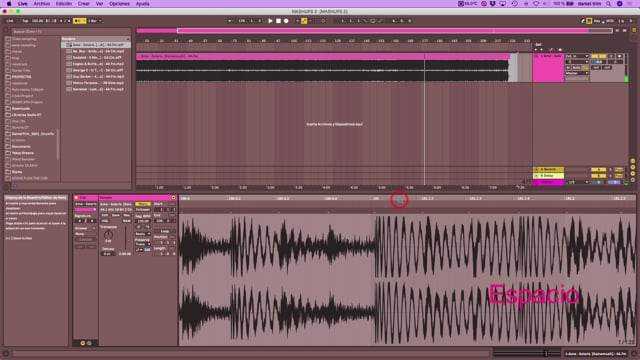Open the Preserve Trans dropdown
This screenshot has width=640, height=360.
point(143,244)
